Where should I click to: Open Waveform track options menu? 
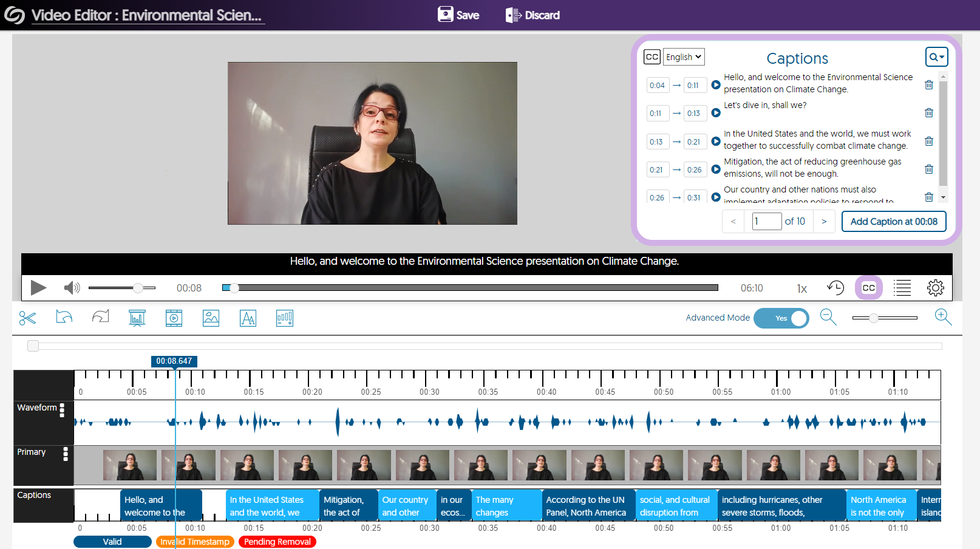click(62, 411)
